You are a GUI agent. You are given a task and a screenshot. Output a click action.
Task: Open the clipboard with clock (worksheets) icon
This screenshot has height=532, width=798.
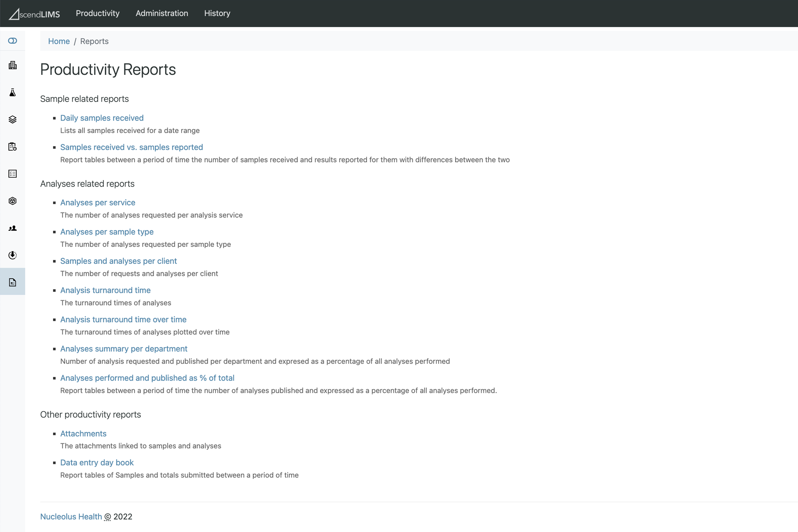[x=12, y=147]
